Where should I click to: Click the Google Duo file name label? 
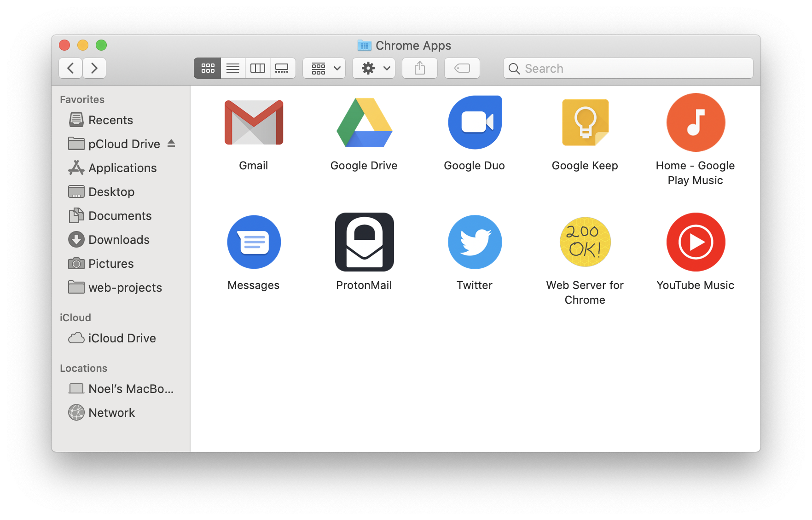tap(475, 166)
